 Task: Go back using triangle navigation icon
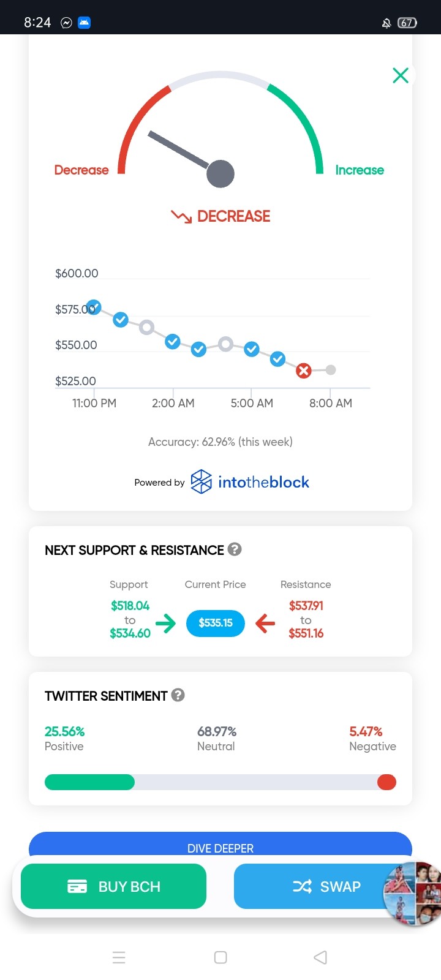(320, 957)
